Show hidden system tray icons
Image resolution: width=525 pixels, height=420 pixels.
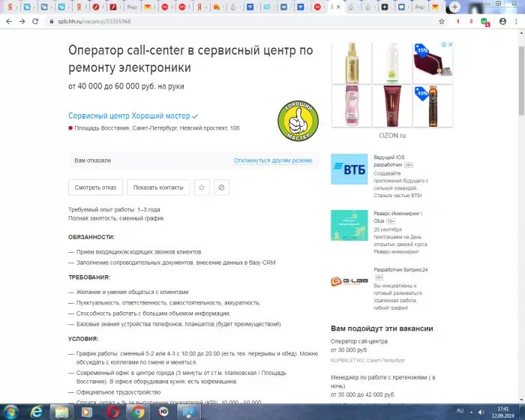click(472, 412)
